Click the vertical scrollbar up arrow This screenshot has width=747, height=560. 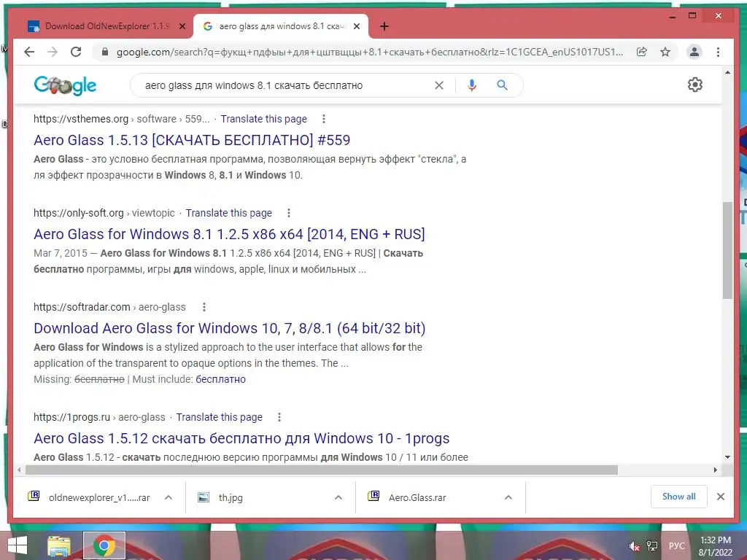click(x=727, y=72)
